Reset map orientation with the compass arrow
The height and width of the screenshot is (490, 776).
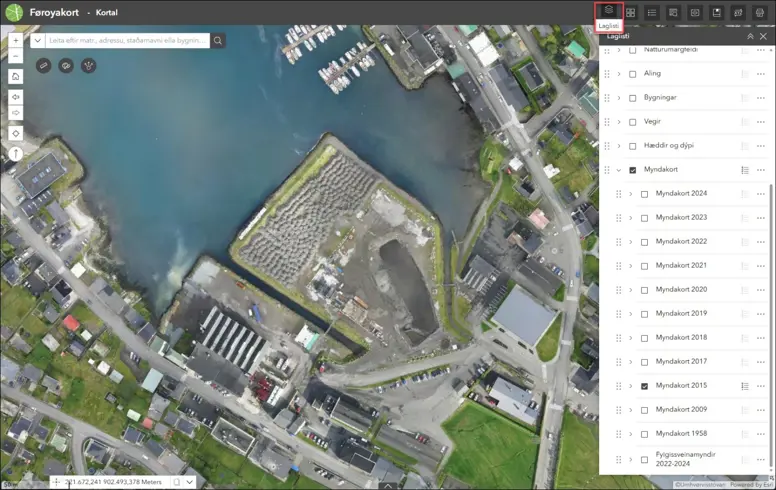16,154
